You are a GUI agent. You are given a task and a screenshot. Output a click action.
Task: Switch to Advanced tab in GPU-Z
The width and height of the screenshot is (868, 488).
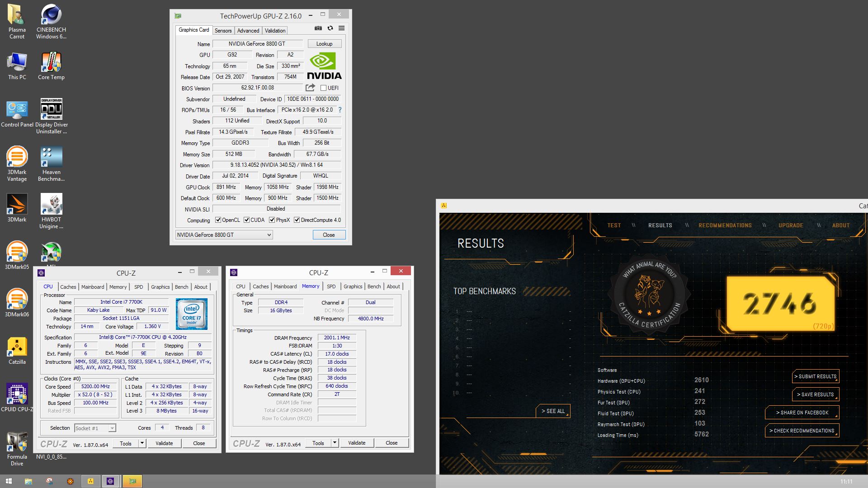[248, 31]
